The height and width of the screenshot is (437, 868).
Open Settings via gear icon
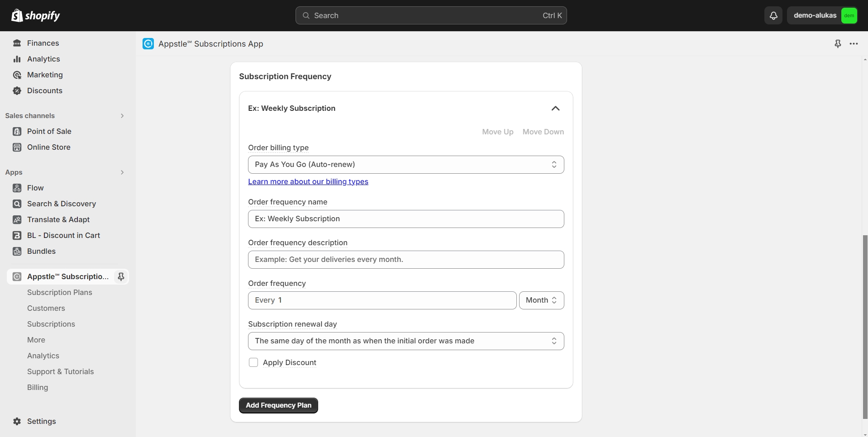click(x=17, y=421)
